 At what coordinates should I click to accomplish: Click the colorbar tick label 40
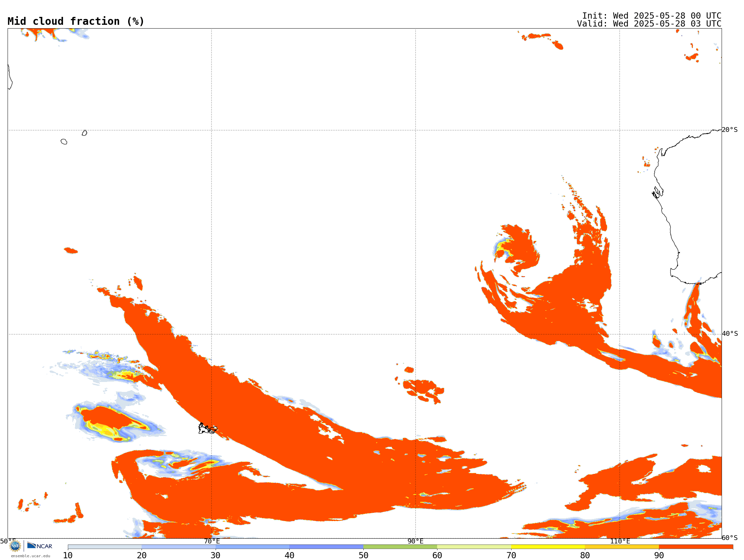point(289,555)
